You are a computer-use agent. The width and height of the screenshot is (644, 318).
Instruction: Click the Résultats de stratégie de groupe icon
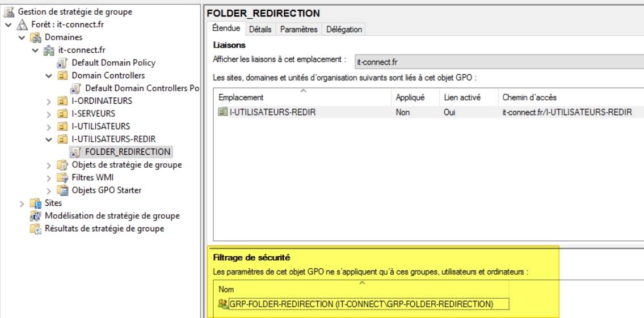click(36, 228)
